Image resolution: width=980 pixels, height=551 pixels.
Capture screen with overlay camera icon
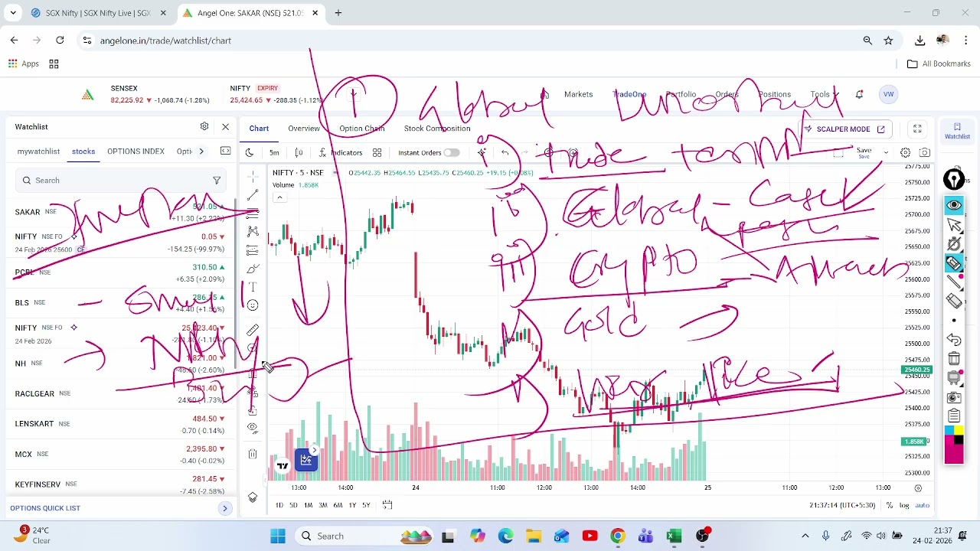tap(954, 397)
